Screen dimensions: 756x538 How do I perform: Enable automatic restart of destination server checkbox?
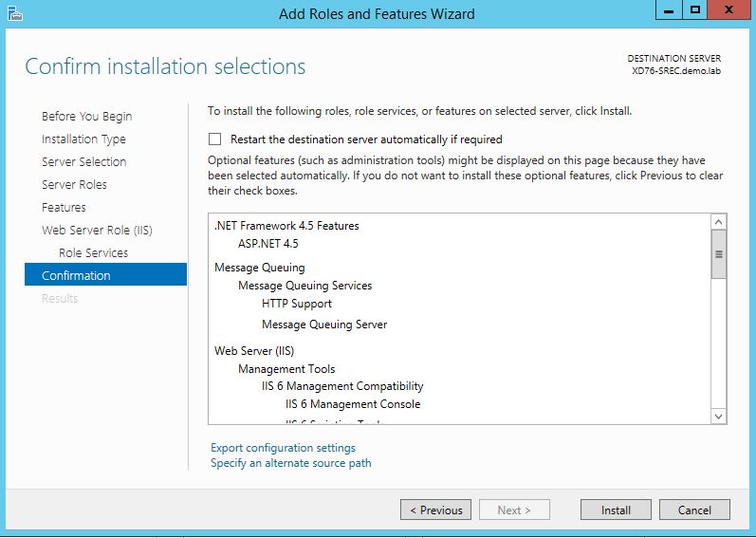(214, 139)
